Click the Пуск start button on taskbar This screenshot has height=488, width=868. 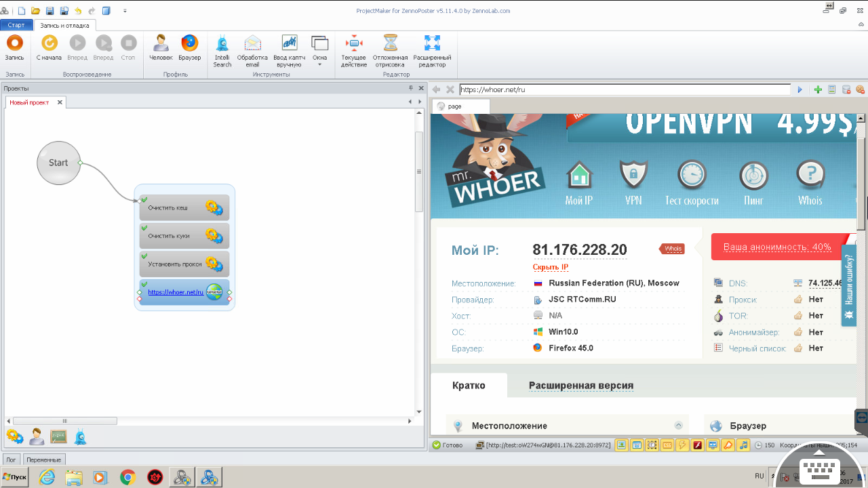[x=15, y=477]
